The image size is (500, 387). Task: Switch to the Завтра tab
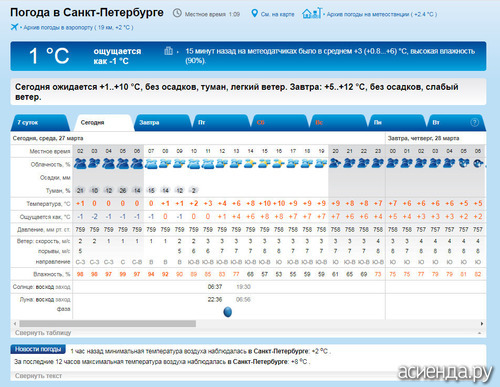click(x=163, y=123)
